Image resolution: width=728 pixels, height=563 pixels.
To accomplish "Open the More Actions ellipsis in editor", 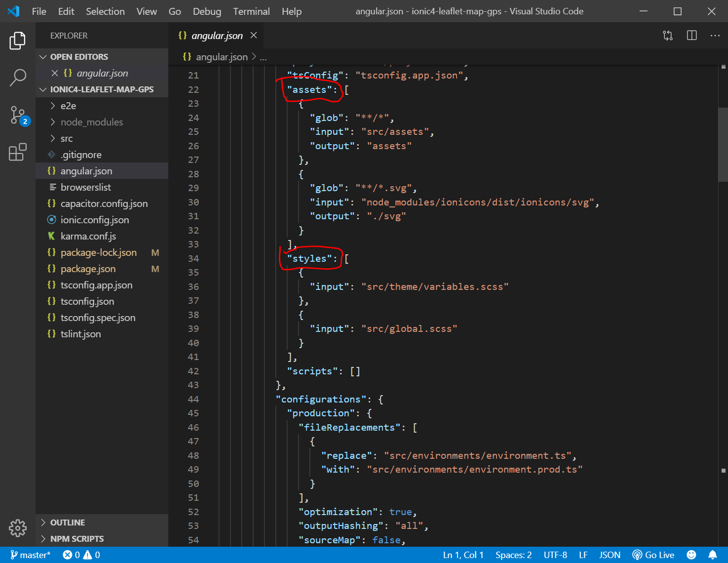I will click(715, 36).
